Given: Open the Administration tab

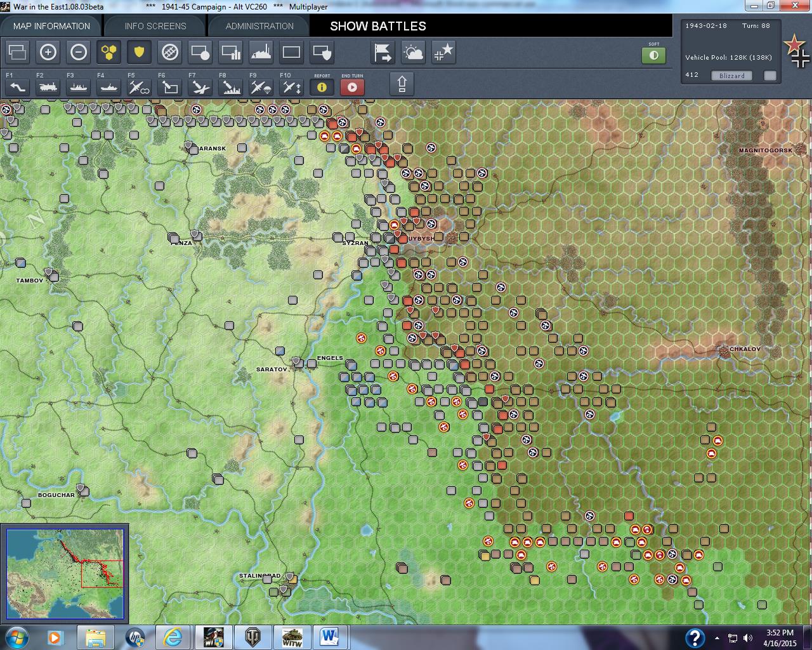Looking at the screenshot, I should (259, 26).
